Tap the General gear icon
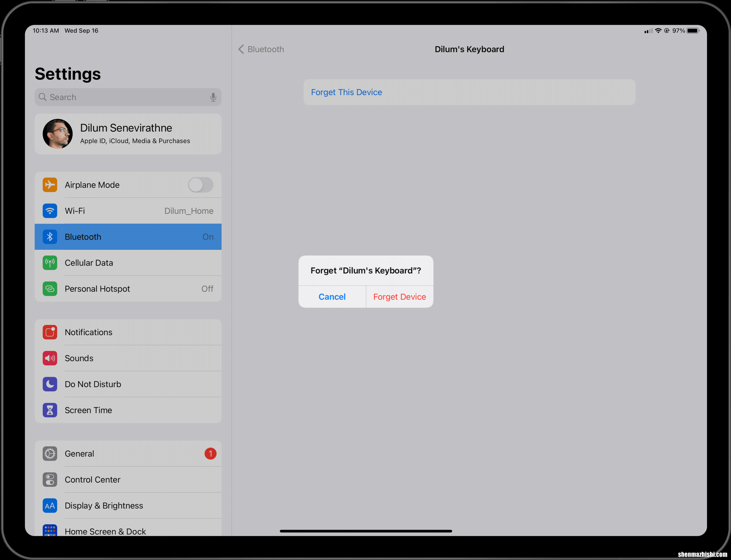The width and height of the screenshot is (731, 560). [x=50, y=454]
